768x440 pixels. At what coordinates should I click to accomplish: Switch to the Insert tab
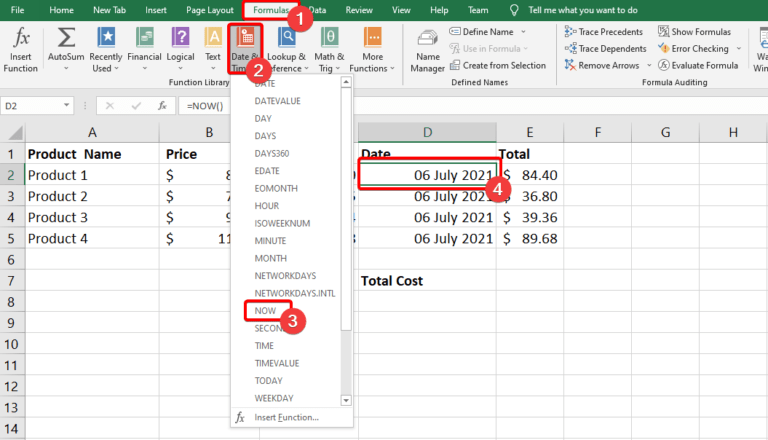(156, 10)
